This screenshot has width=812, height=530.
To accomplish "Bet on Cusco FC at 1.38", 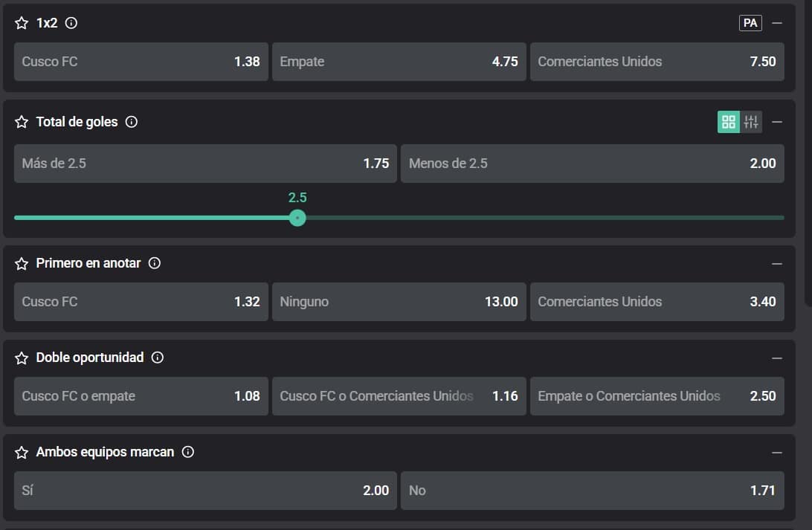I will pos(141,62).
